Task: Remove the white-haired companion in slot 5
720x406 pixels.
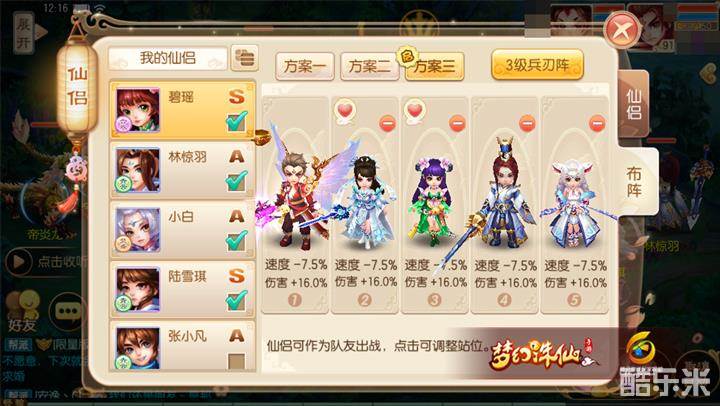Action: [597, 124]
